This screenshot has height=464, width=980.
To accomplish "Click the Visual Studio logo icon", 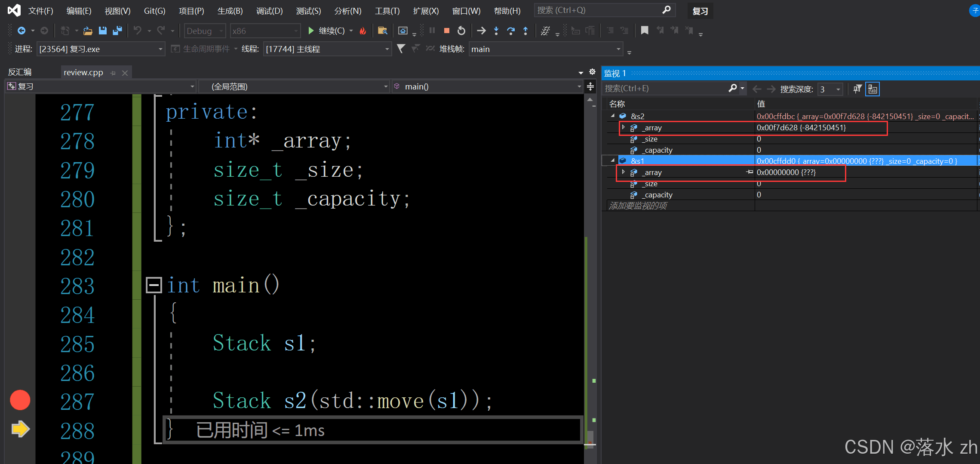I will [x=14, y=10].
